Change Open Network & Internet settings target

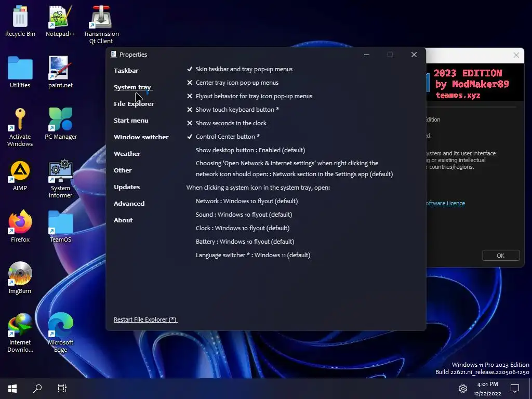pyautogui.click(x=294, y=169)
